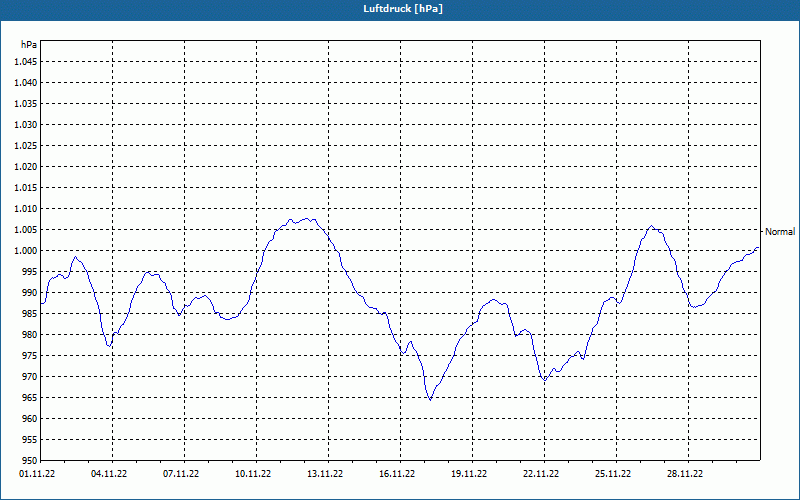Select the 1.035 axis value

26,104
